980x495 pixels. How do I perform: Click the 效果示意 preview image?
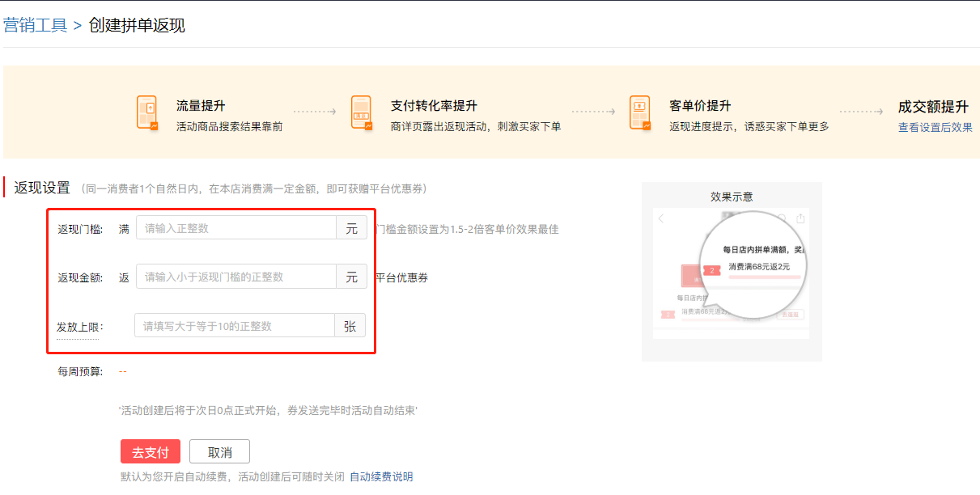(731, 273)
